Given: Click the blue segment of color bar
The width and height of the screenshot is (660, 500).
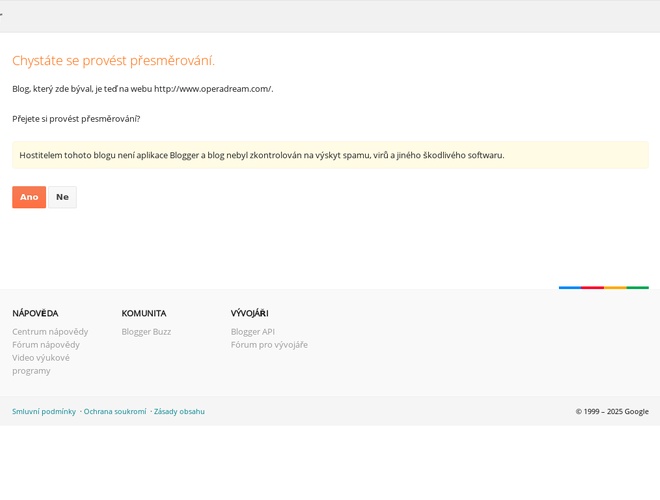Looking at the screenshot, I should (570, 288).
